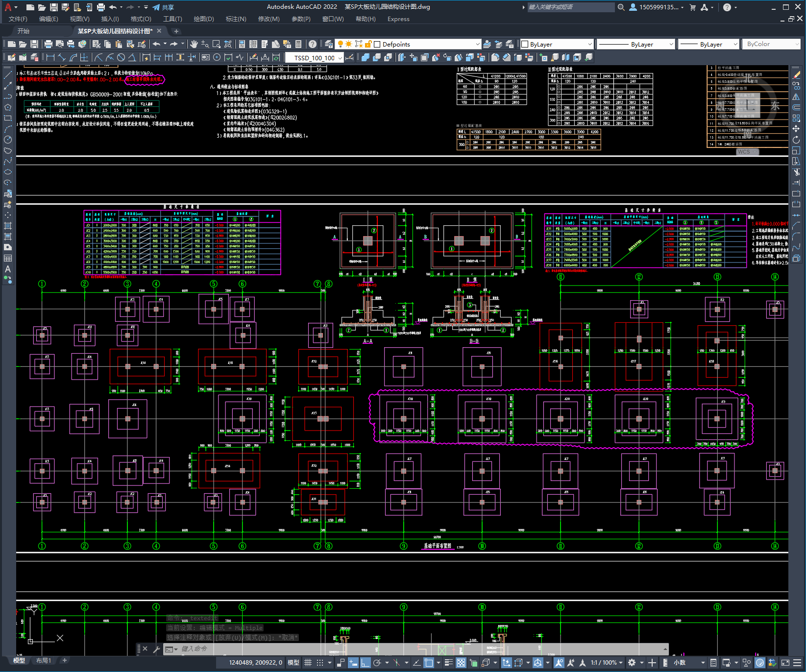
Task: Click the color swatch beside Defpoints layer
Action: coord(377,44)
